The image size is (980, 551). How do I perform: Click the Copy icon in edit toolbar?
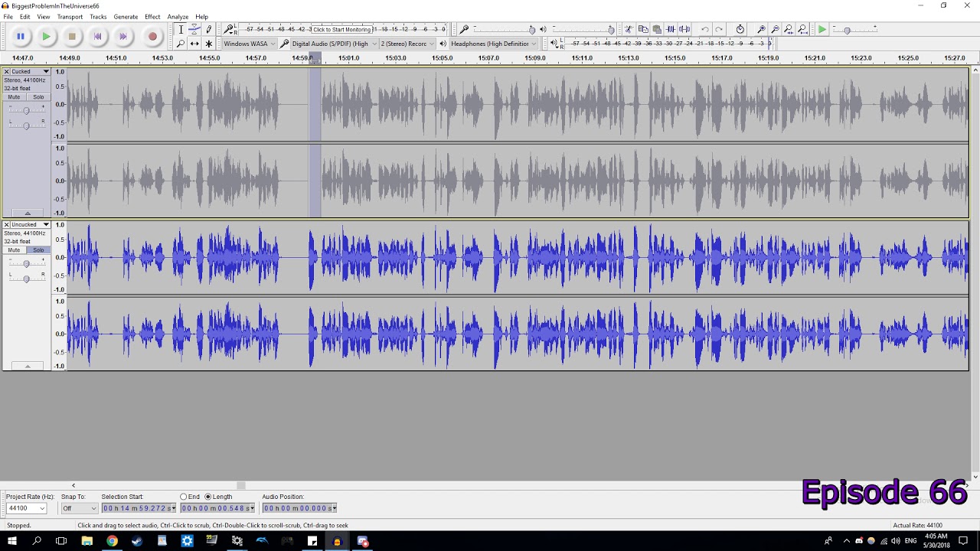643,30
